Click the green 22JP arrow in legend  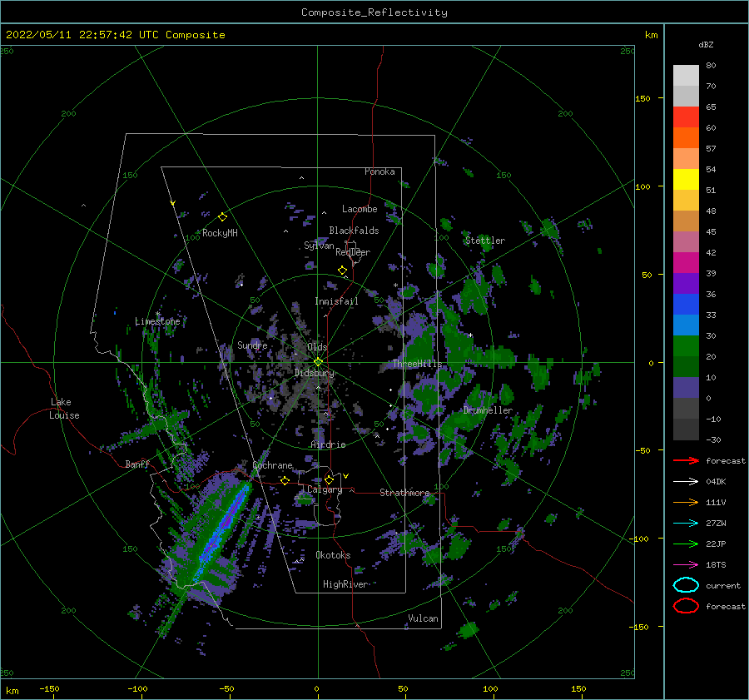[x=686, y=544]
